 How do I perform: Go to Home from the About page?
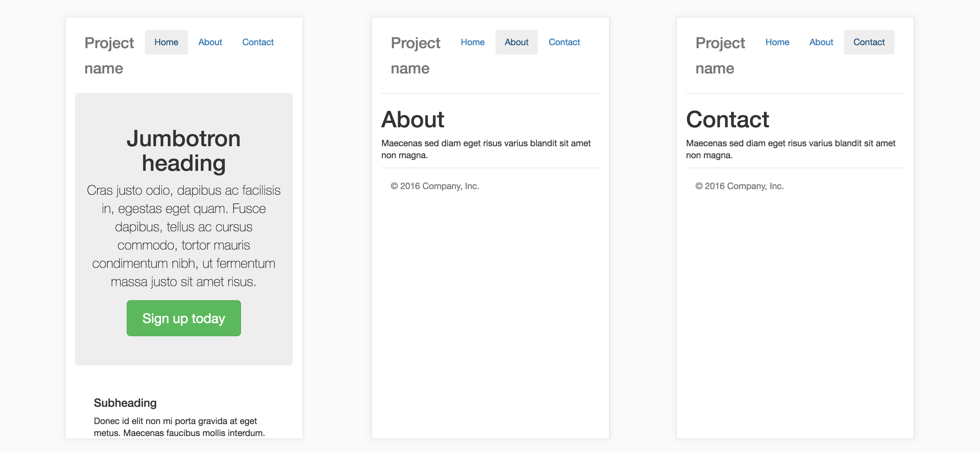pyautogui.click(x=472, y=42)
